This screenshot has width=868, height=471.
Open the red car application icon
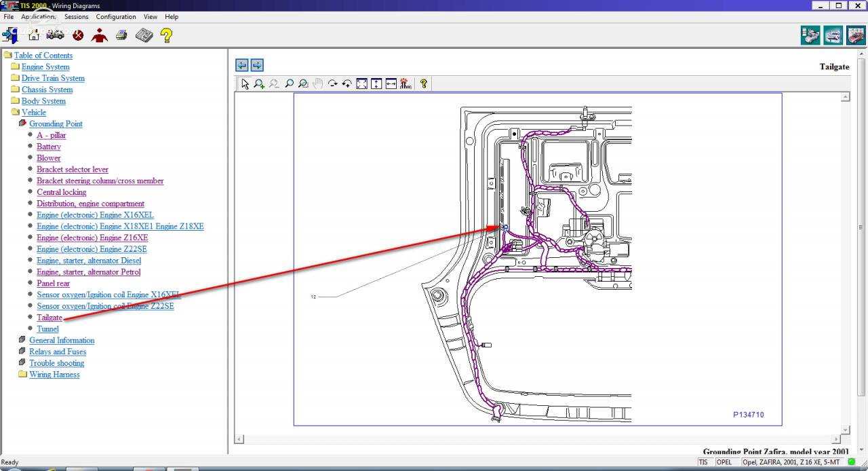click(856, 35)
